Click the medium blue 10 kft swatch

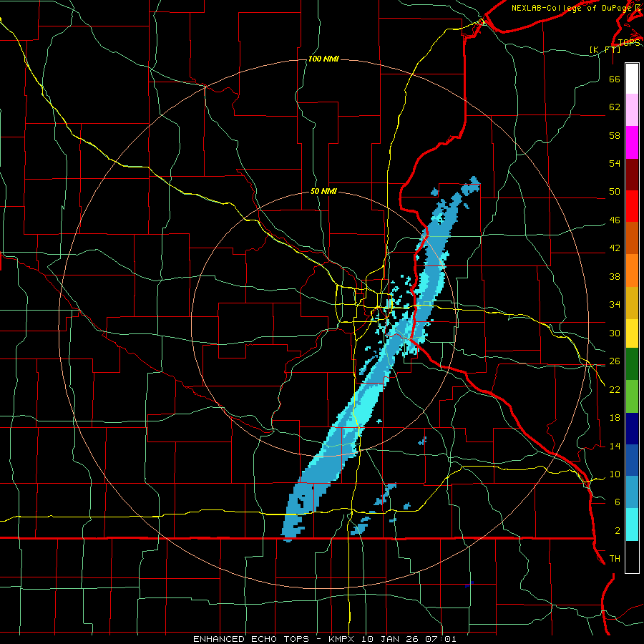click(632, 460)
